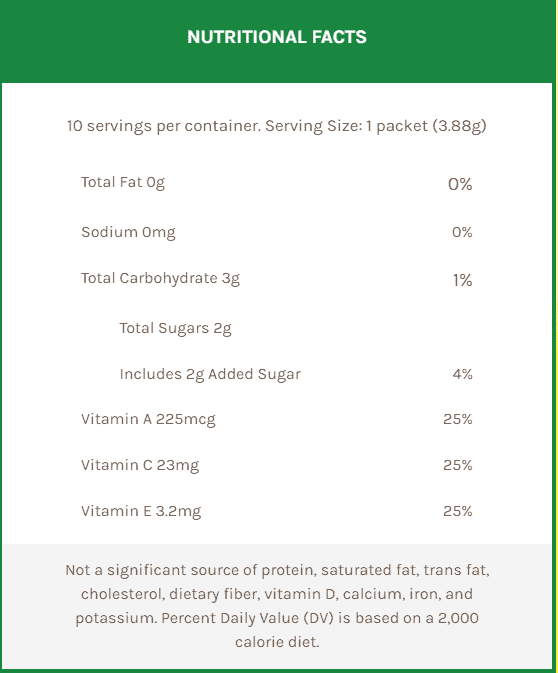Screen dimensions: 558x673
Task: Click the 25% value beside Vitamin C
Action: pyautogui.click(x=458, y=465)
